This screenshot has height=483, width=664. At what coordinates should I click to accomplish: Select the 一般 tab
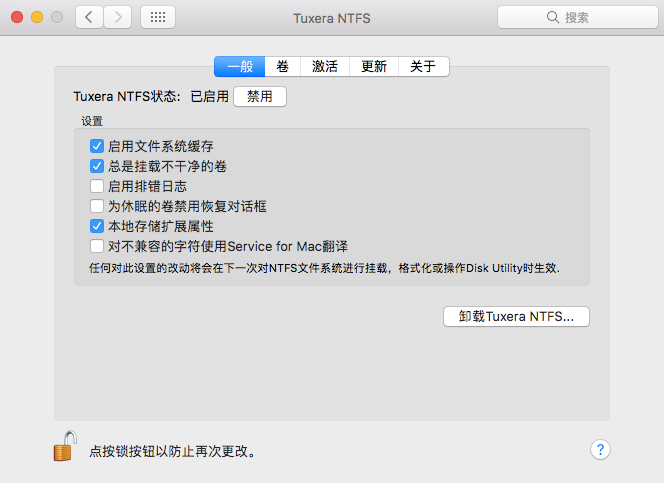239,67
